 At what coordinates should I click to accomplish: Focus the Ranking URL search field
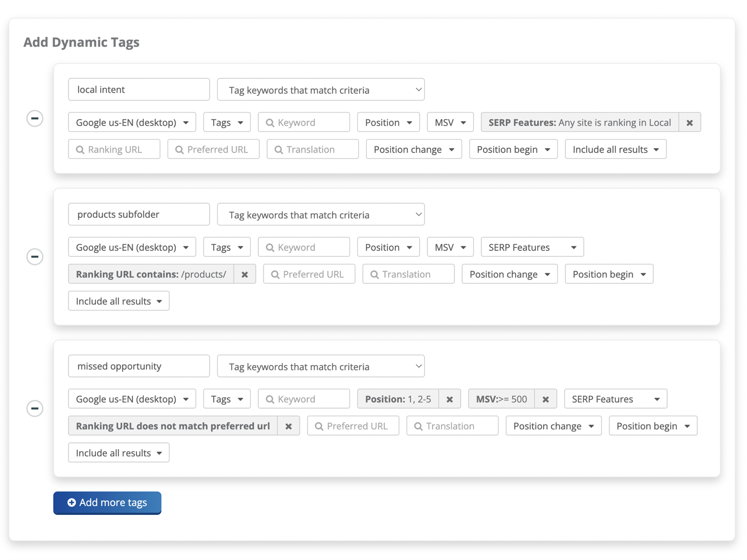[114, 149]
